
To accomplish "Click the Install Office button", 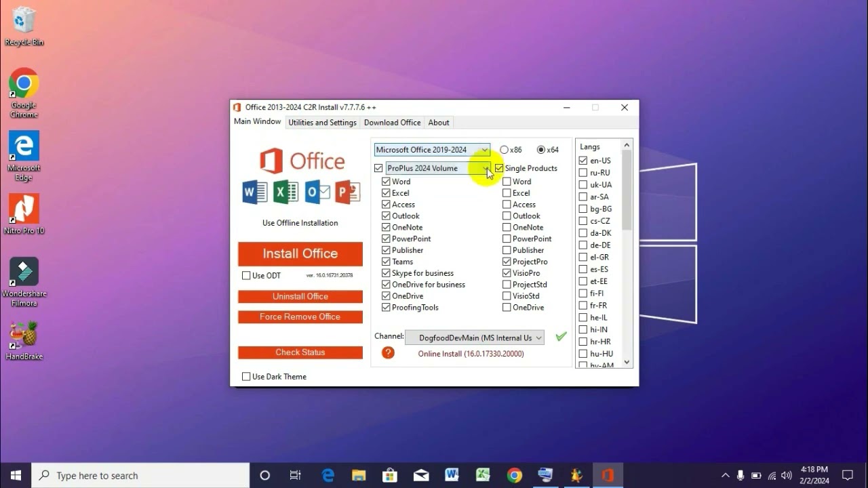I will pyautogui.click(x=300, y=253).
